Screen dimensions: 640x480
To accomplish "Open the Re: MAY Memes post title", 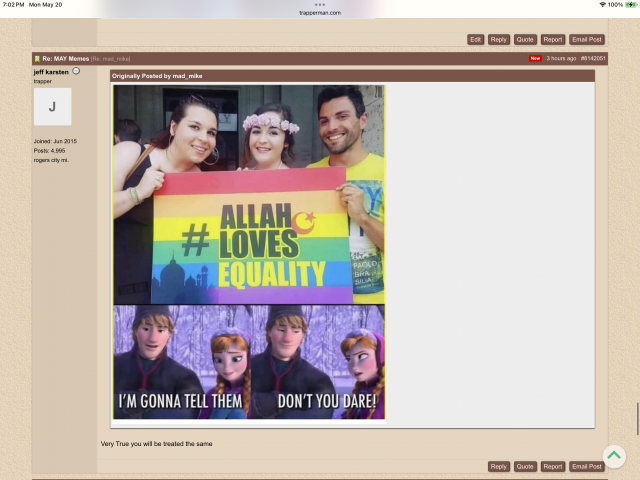I will coord(66,59).
